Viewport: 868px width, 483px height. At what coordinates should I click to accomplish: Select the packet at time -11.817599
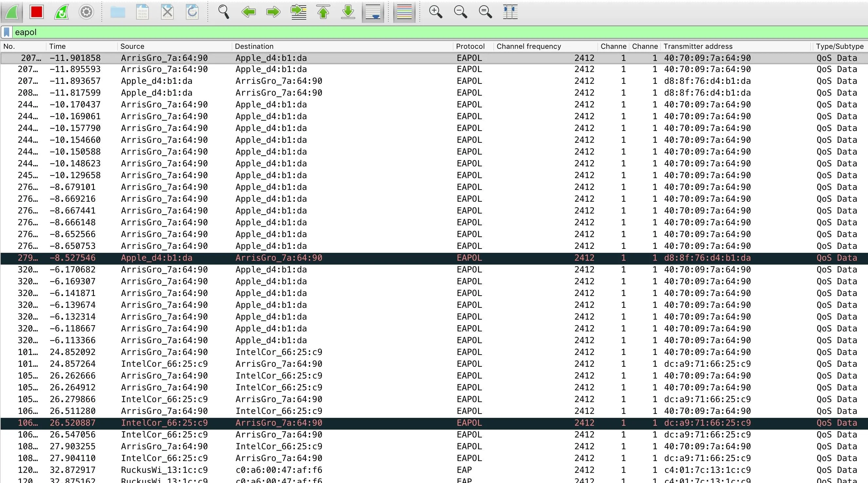[x=434, y=93]
